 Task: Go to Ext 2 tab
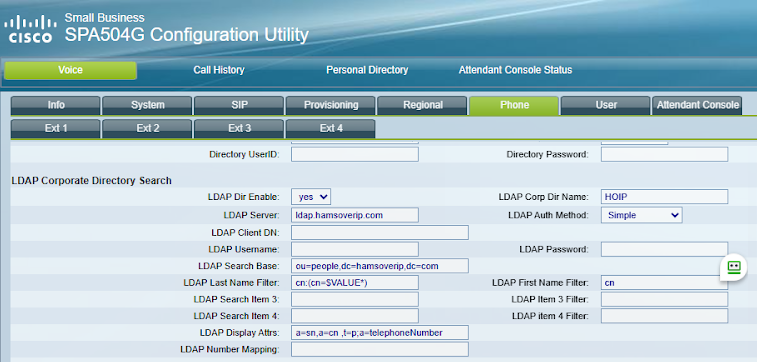pos(147,128)
